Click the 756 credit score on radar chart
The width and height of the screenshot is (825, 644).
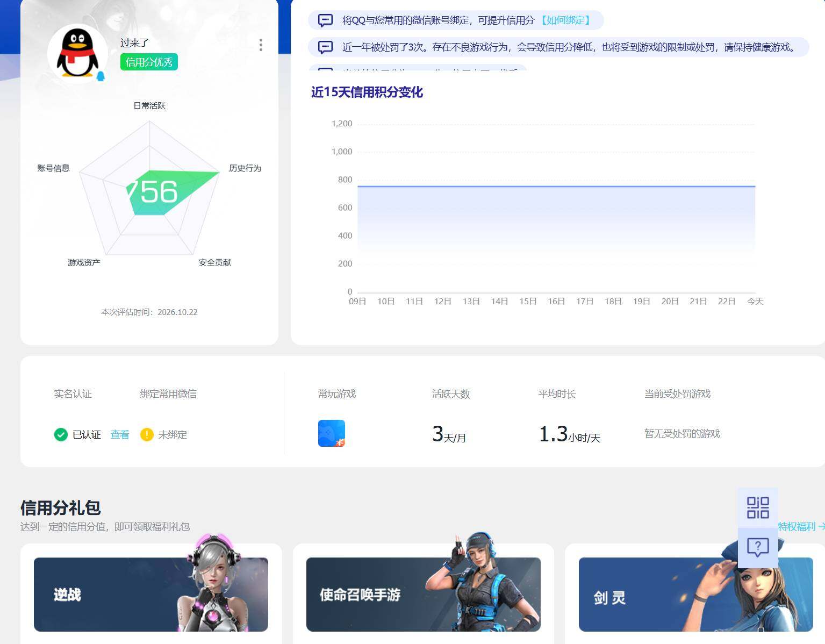click(x=152, y=191)
